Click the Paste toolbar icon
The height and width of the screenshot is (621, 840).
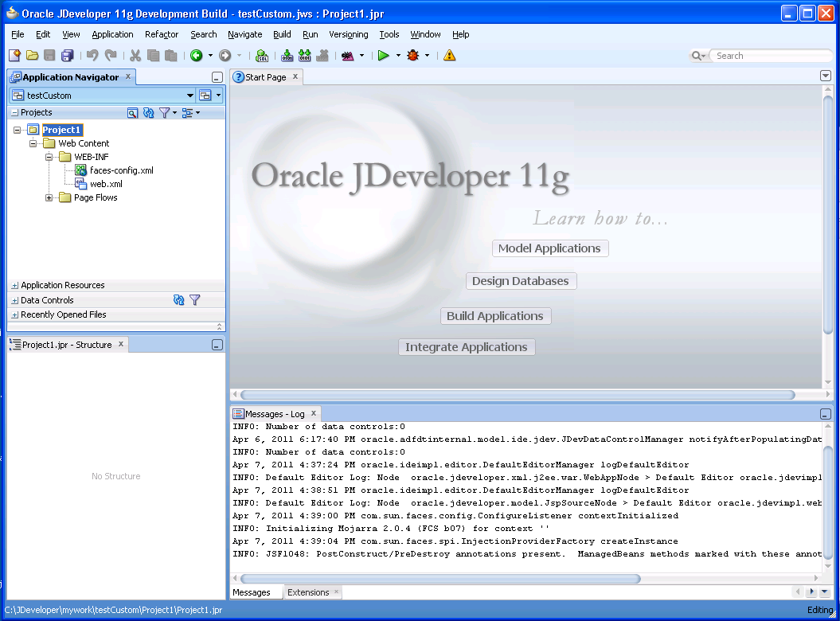tap(171, 55)
